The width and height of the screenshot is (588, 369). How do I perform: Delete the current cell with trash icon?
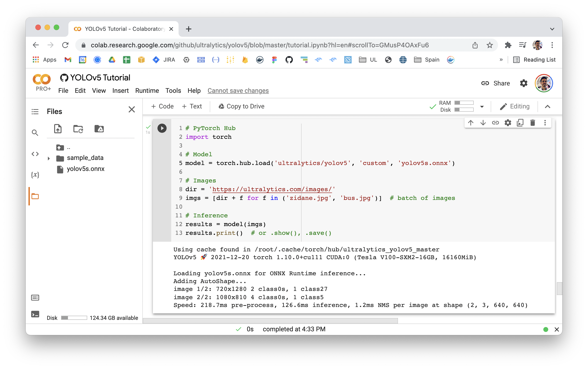[532, 123]
